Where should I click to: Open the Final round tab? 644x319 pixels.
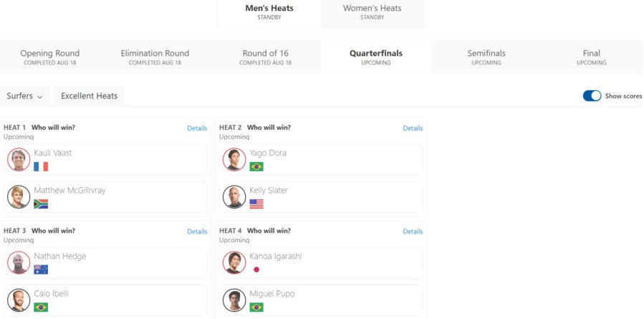[x=592, y=57]
